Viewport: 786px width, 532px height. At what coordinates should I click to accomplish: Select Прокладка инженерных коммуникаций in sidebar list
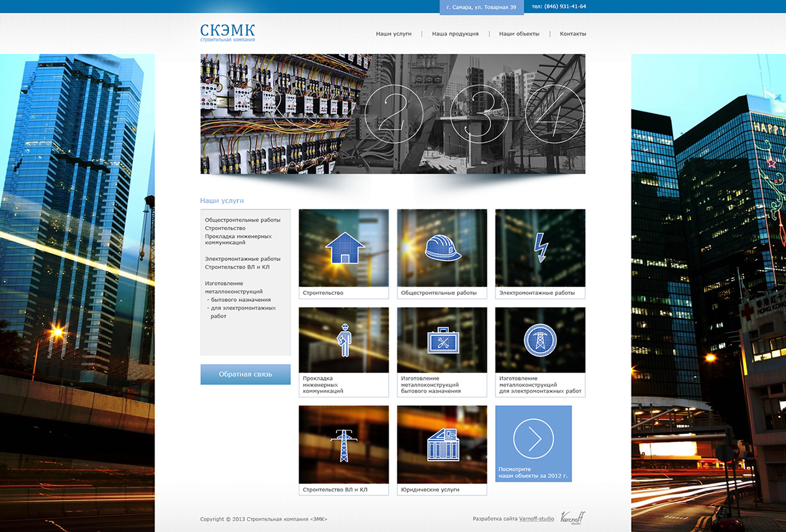[x=238, y=240]
